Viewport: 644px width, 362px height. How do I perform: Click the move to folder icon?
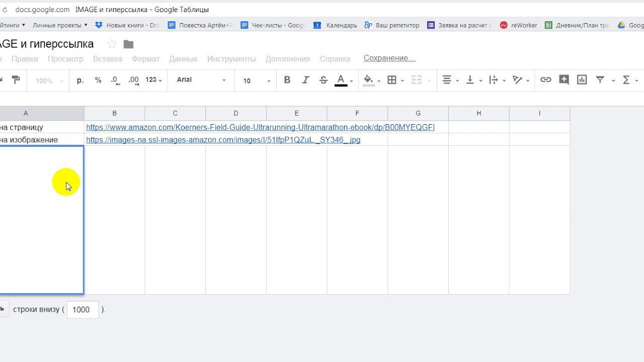tap(128, 44)
